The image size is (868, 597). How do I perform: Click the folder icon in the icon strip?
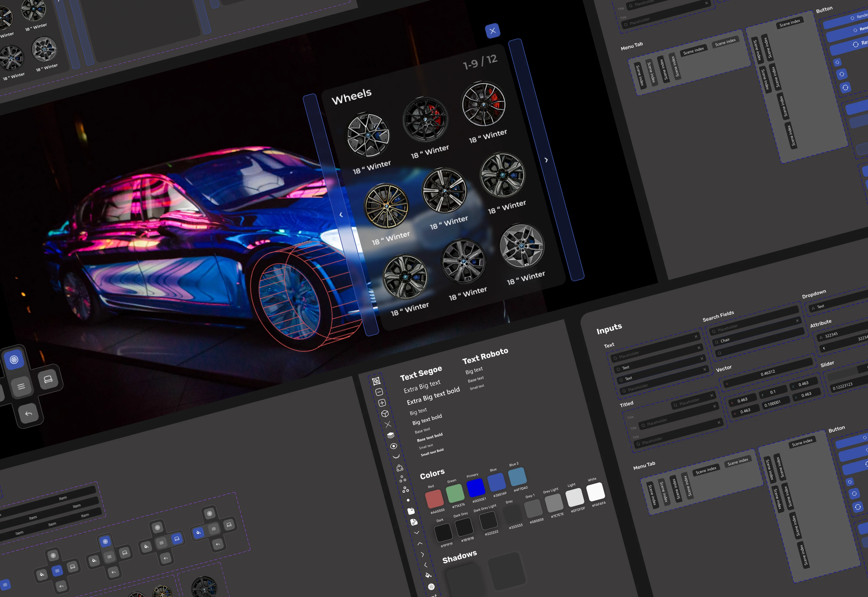click(x=411, y=511)
